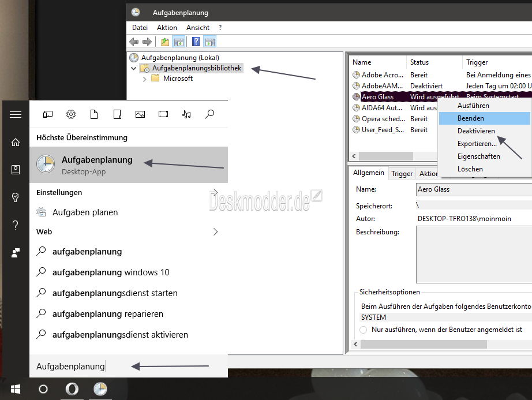Click the search box containing Aufgabenplanung
Viewport: 532px width, 400px height.
pyautogui.click(x=129, y=367)
